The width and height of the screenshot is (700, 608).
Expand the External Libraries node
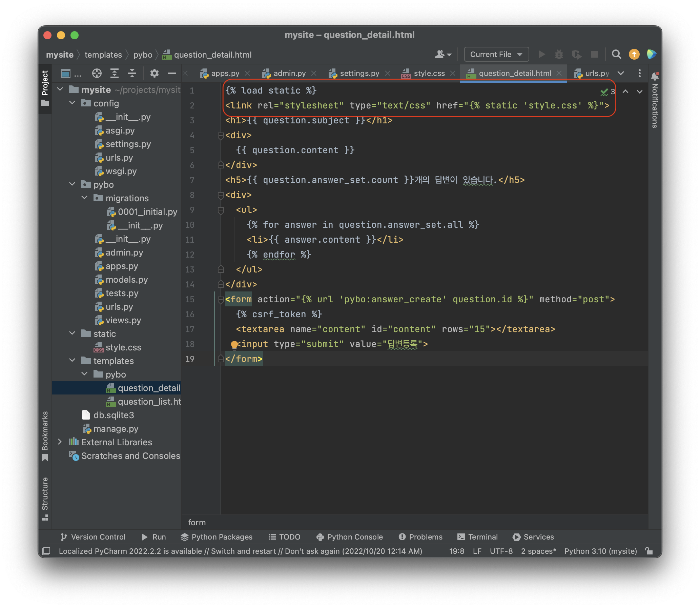(x=60, y=442)
